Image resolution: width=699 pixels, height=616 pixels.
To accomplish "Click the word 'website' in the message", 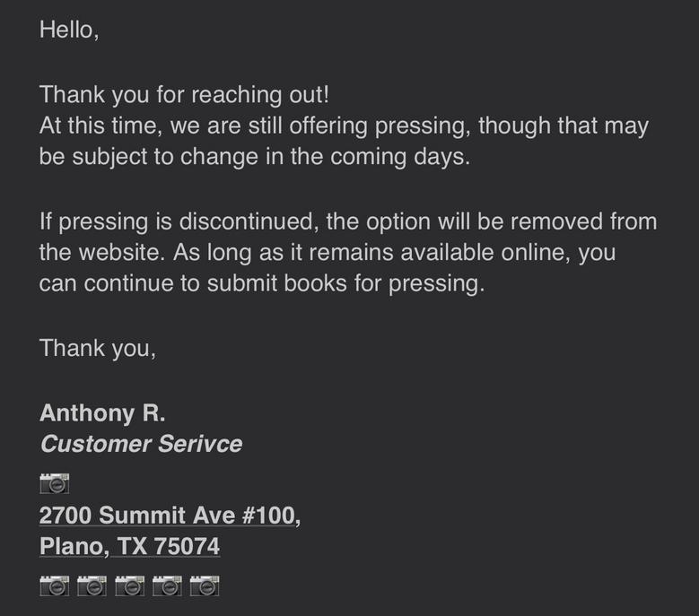I will coord(124,252).
